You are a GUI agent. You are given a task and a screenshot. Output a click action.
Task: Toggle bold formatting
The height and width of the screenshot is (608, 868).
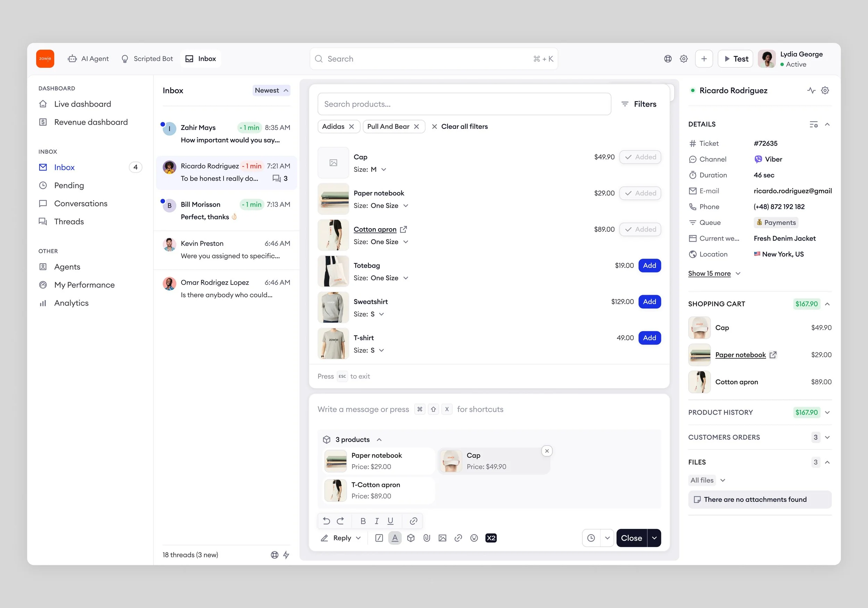click(x=363, y=521)
